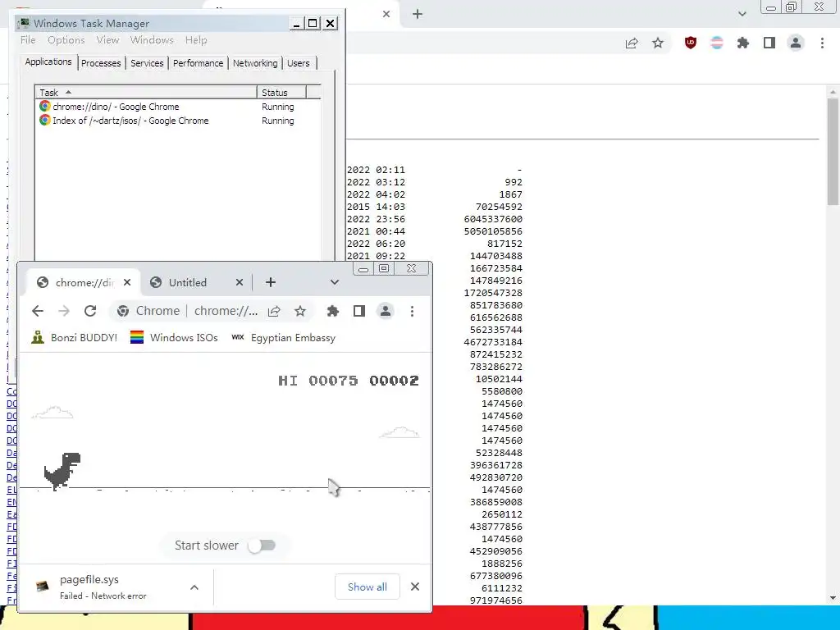Click the page scrollbar in background Chrome window
This screenshot has width=840, height=630.
pos(833,151)
